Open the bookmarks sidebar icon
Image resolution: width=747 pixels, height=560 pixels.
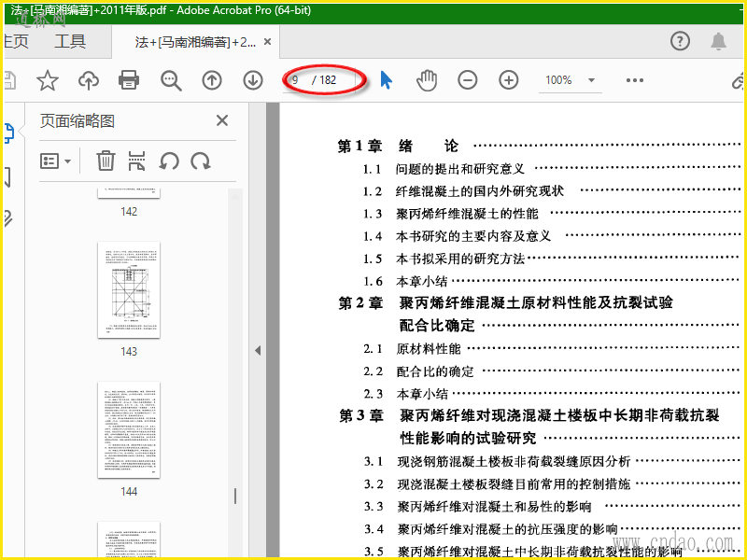click(7, 176)
